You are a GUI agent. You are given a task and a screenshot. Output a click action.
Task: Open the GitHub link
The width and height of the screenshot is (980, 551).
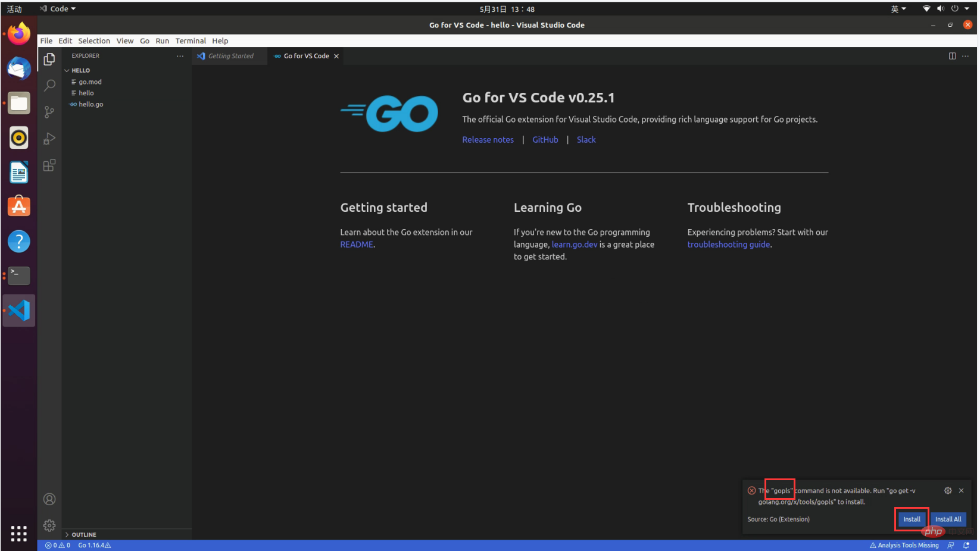pyautogui.click(x=545, y=140)
